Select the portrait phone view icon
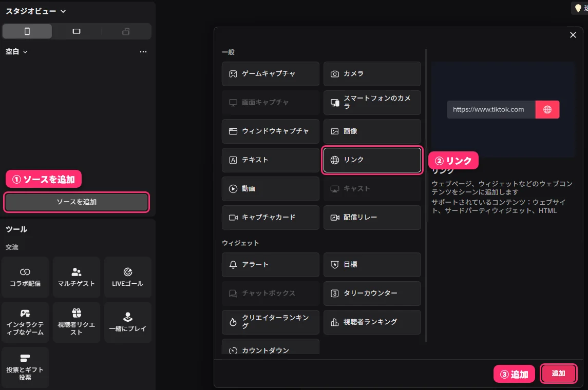Screen dimensions: 588x390 27,31
